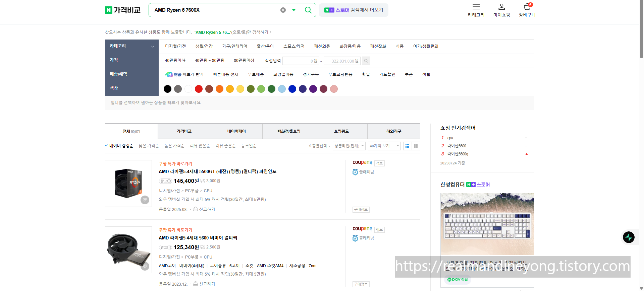This screenshot has height=291, width=644.
Task: Switch to the 전체 tab
Action: 131,131
